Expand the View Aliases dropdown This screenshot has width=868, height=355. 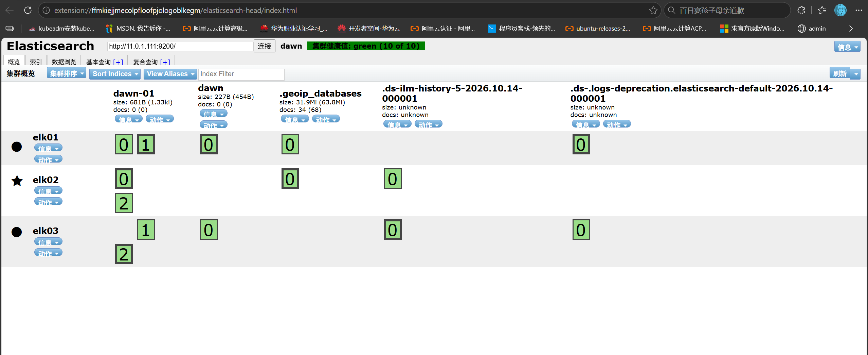pyautogui.click(x=170, y=74)
